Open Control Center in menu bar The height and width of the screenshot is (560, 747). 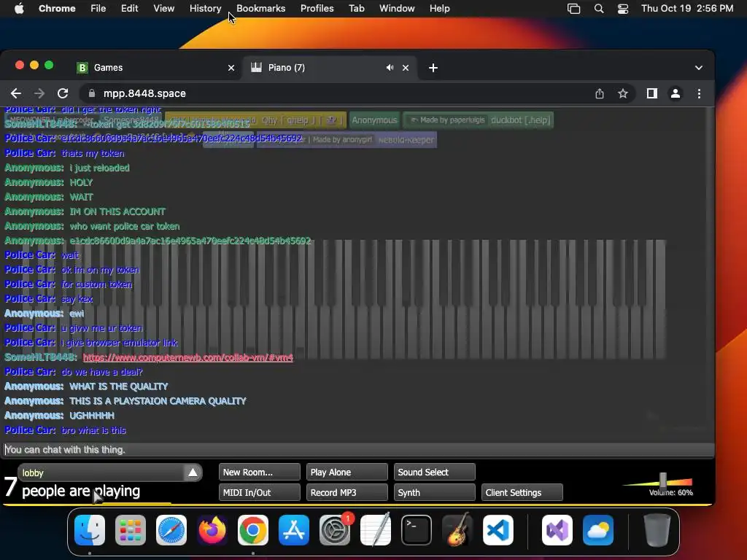623,9
